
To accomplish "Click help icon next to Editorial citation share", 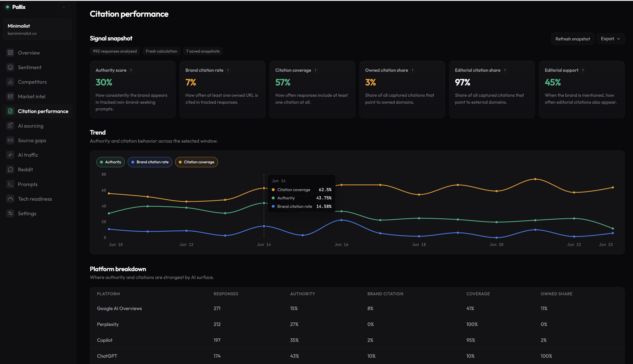I will pos(505,70).
